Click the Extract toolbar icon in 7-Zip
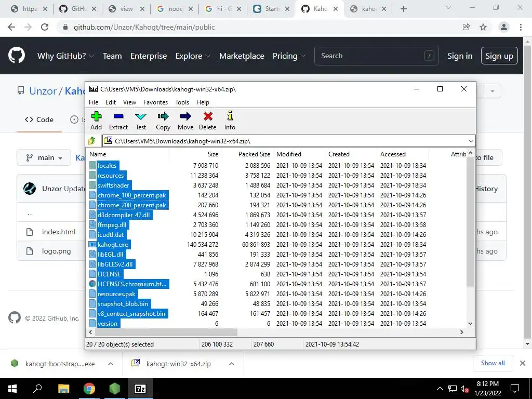532x399 pixels. (x=118, y=116)
